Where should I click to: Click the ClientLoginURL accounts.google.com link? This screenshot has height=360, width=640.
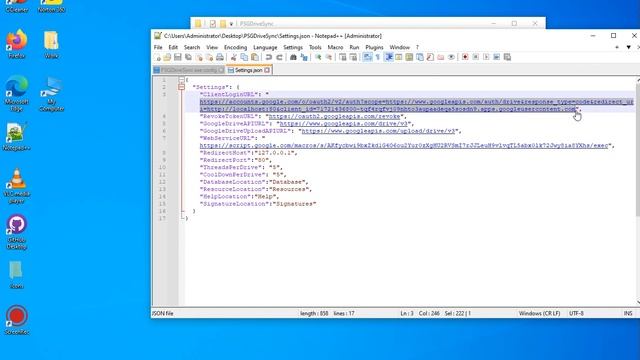pyautogui.click(x=416, y=105)
